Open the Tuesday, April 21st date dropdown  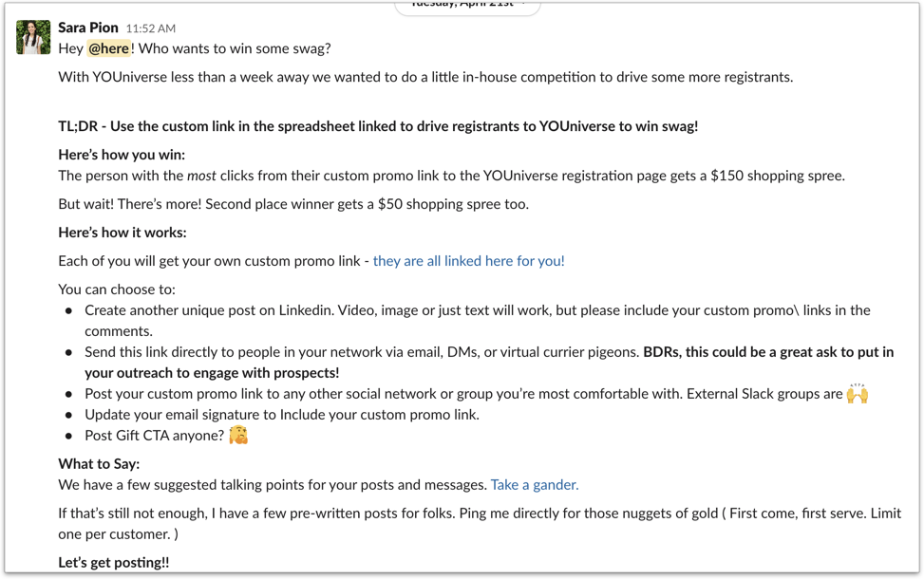tap(467, 5)
